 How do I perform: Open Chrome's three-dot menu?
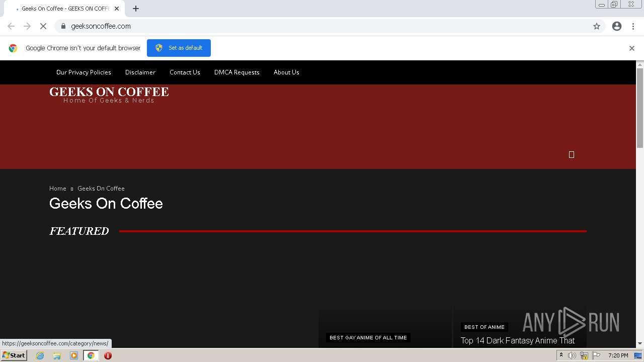point(633,26)
